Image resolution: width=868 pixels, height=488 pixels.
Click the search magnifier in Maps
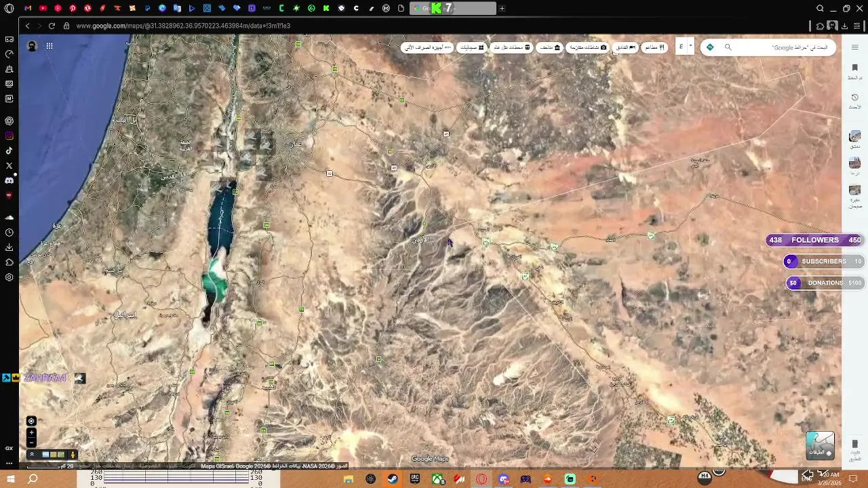click(x=728, y=47)
